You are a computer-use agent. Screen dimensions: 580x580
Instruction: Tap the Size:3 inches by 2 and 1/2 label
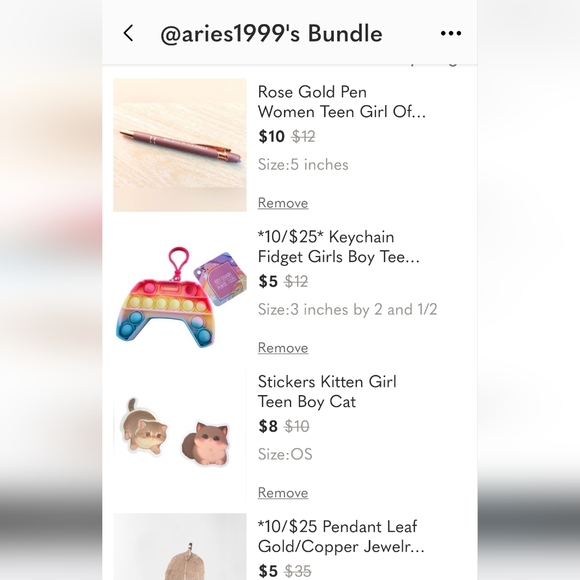point(347,310)
